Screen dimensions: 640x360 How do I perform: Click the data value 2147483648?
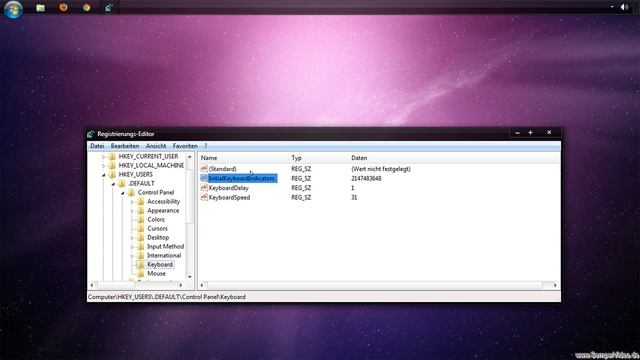pyautogui.click(x=366, y=178)
